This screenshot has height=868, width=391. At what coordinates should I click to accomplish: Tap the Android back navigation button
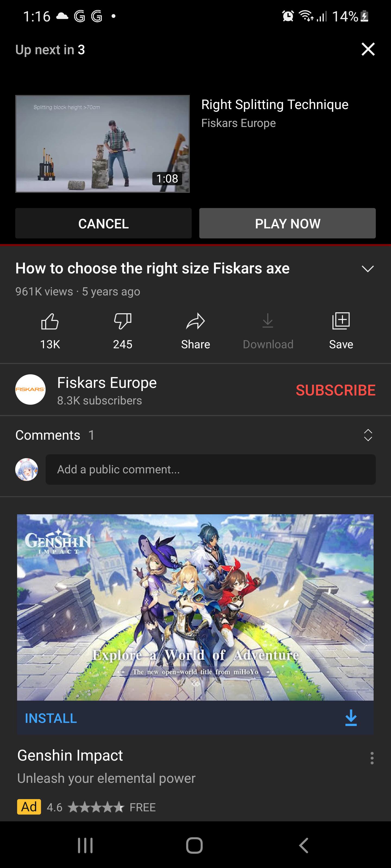pos(304,845)
